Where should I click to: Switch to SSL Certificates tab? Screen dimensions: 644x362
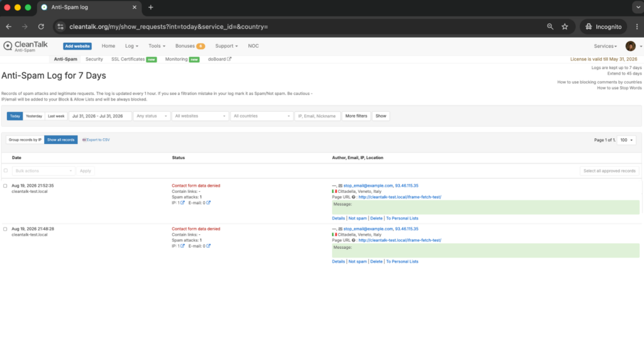click(134, 59)
